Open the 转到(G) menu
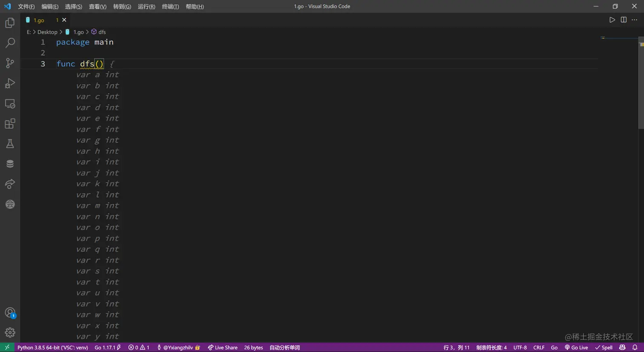This screenshot has width=644, height=352. click(x=122, y=6)
